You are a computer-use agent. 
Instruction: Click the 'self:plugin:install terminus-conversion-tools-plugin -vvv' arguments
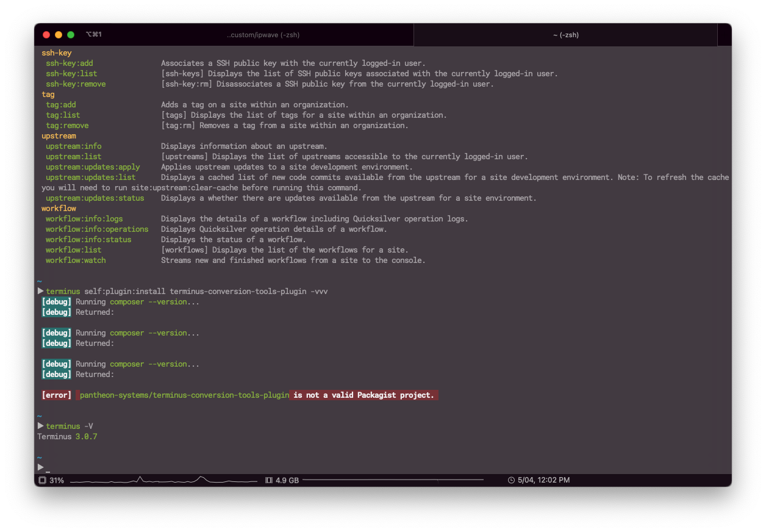tap(206, 292)
